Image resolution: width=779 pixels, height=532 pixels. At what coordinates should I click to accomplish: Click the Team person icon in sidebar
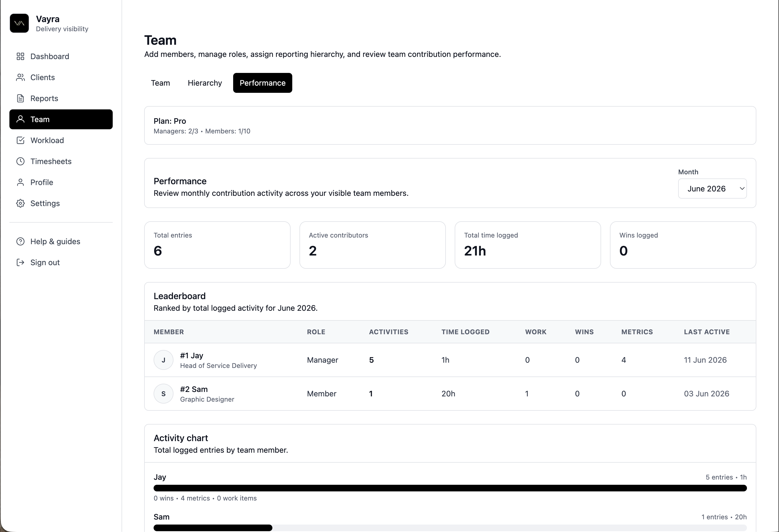click(x=20, y=119)
